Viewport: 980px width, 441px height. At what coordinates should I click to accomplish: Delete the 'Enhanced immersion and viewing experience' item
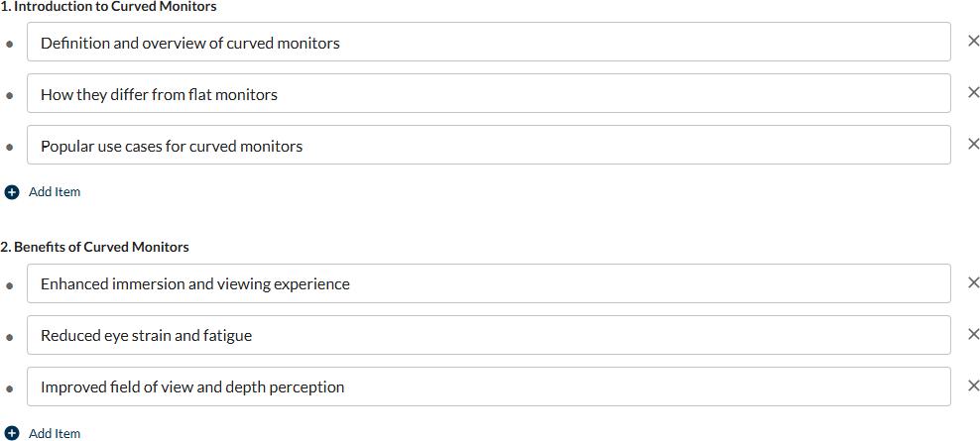(x=973, y=282)
